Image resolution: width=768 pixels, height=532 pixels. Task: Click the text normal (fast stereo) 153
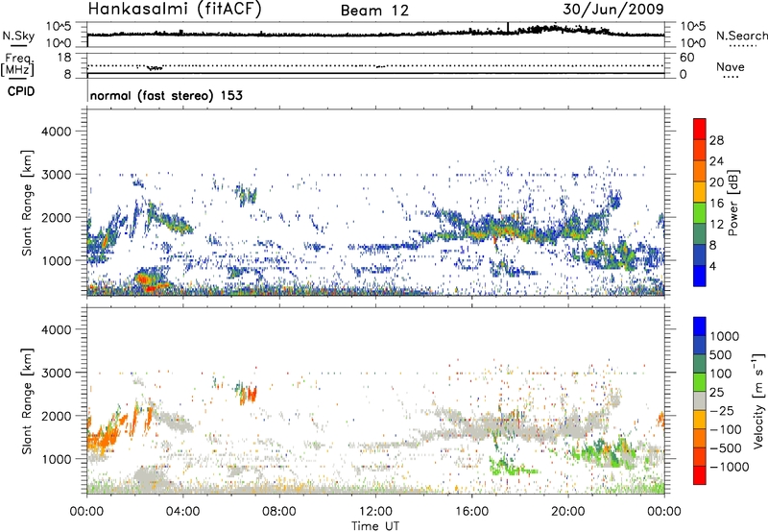point(166,95)
